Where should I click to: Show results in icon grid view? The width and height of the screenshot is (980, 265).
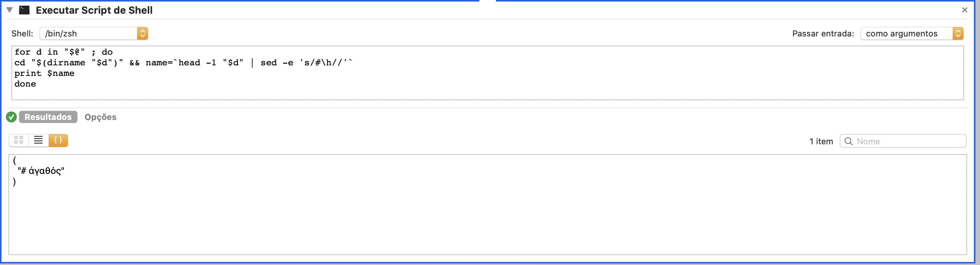click(19, 140)
